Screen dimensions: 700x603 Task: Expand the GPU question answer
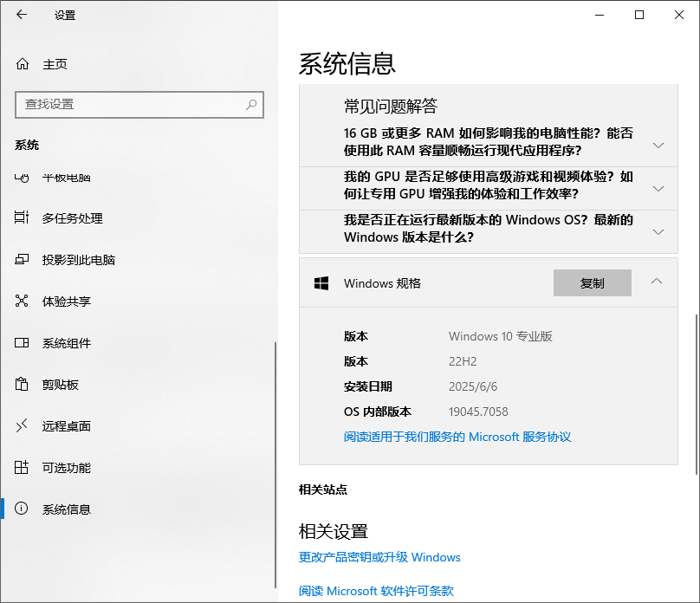tap(658, 188)
